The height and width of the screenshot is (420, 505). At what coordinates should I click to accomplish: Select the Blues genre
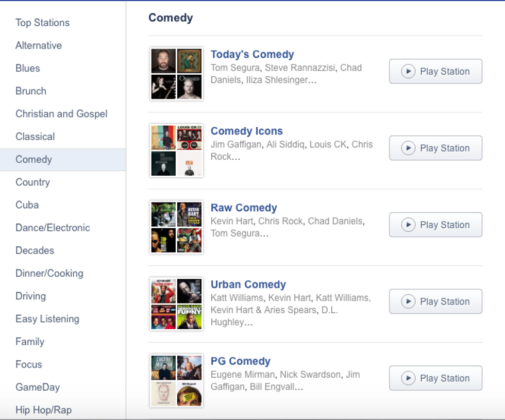click(28, 69)
